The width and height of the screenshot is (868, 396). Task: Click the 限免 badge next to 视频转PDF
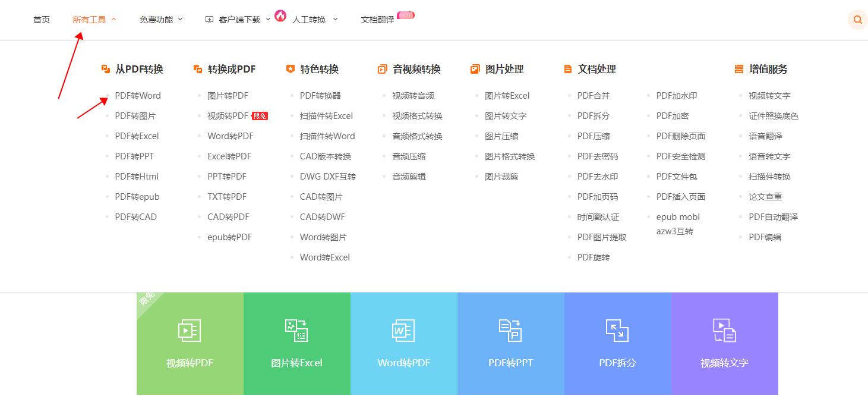click(x=260, y=116)
